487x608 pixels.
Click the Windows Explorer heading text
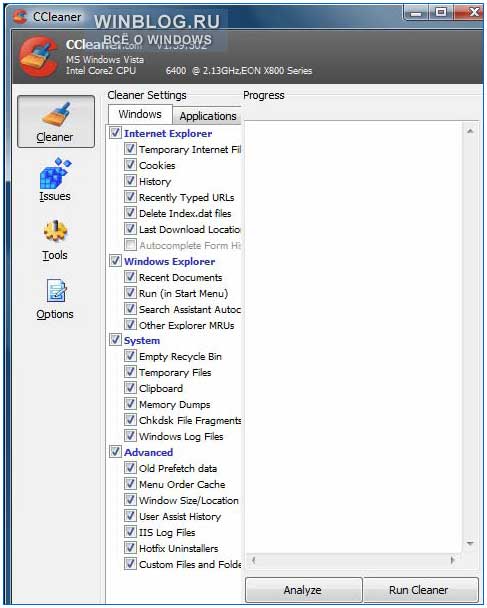click(x=169, y=262)
